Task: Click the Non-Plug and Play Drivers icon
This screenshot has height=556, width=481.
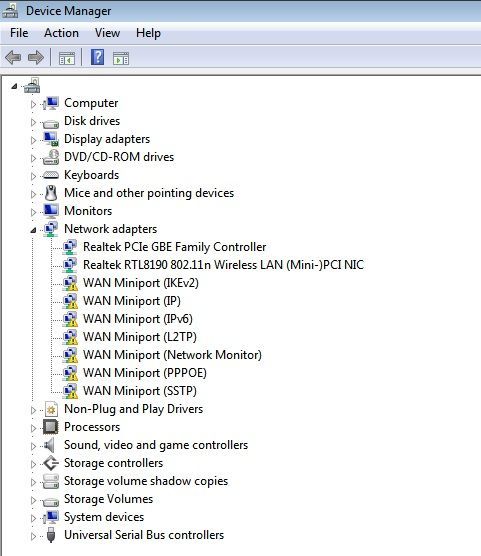Action: (x=51, y=409)
